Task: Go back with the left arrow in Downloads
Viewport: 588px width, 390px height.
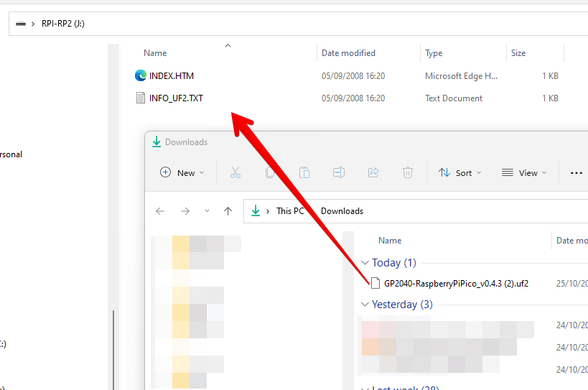Action: [160, 211]
